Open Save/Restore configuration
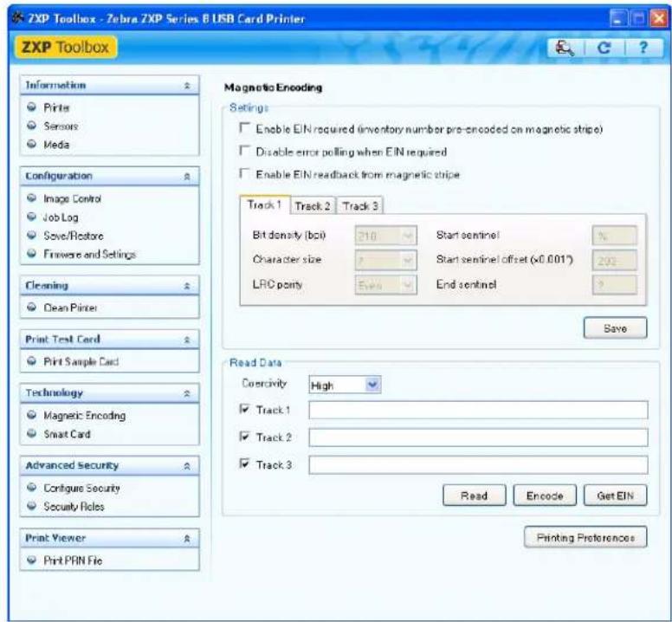This screenshot has height=622, width=672. coord(74,236)
